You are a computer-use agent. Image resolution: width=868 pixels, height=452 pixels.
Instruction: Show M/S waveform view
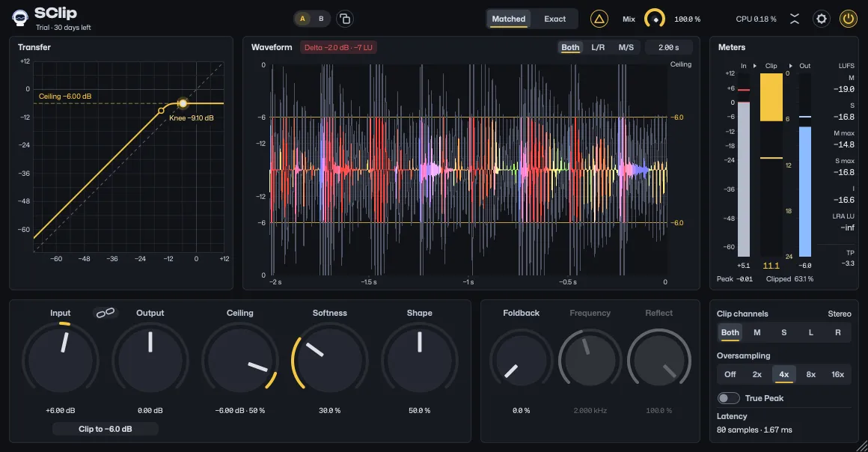[626, 48]
